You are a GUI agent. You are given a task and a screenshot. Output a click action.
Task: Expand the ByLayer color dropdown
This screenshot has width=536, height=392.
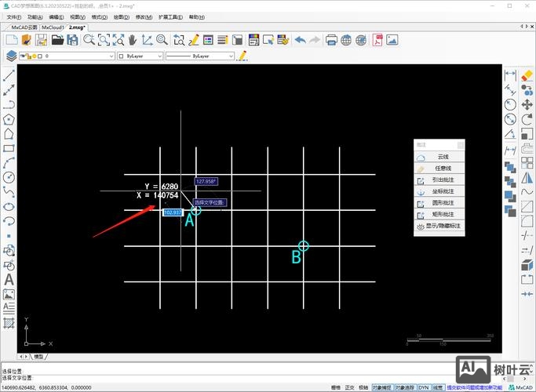coord(160,56)
